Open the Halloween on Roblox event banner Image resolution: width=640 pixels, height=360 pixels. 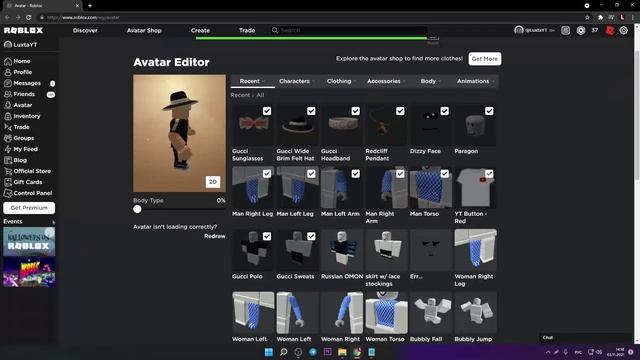point(29,242)
